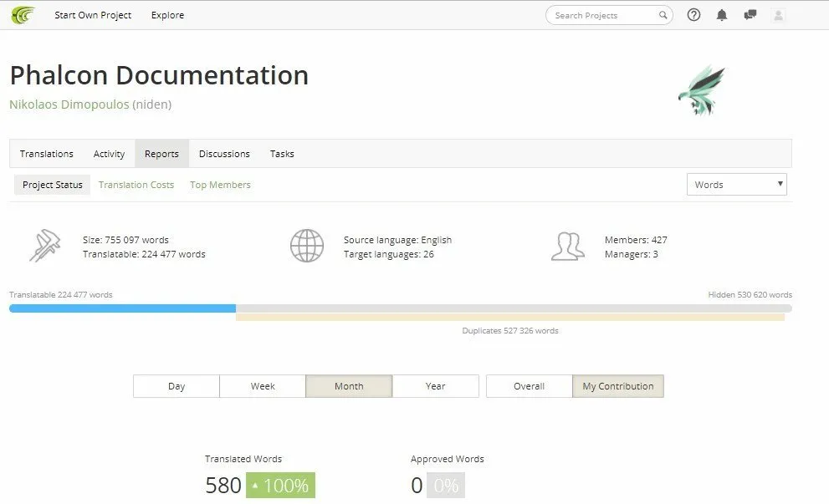The width and height of the screenshot is (829, 504).
Task: Open the notifications bell icon
Action: (x=722, y=15)
